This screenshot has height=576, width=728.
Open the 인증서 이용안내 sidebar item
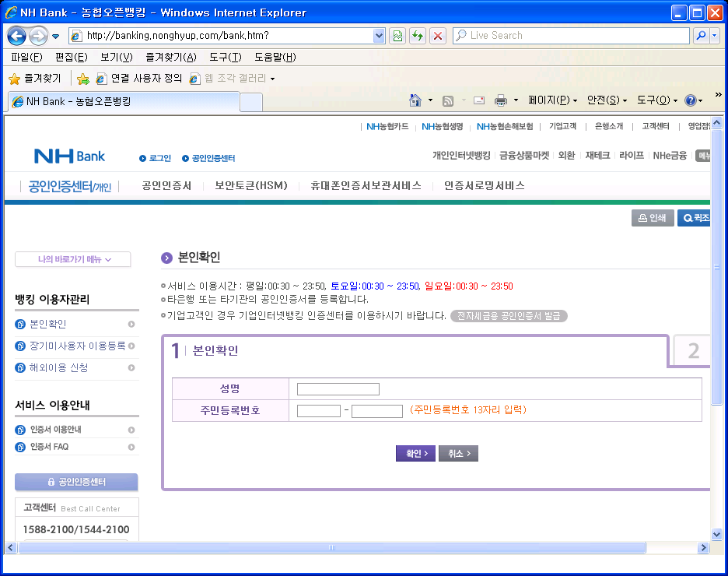click(x=75, y=430)
